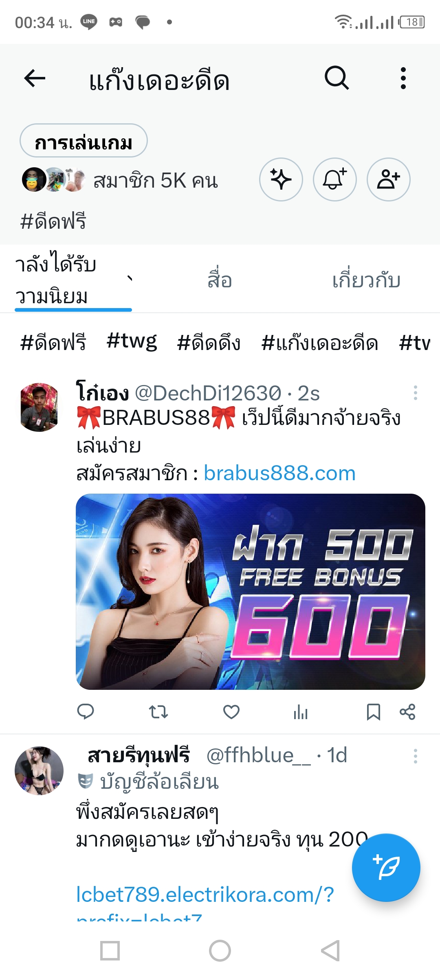The image size is (440, 980).
Task: Switch to the เกี่ยวกับ tab
Action: pos(366,281)
